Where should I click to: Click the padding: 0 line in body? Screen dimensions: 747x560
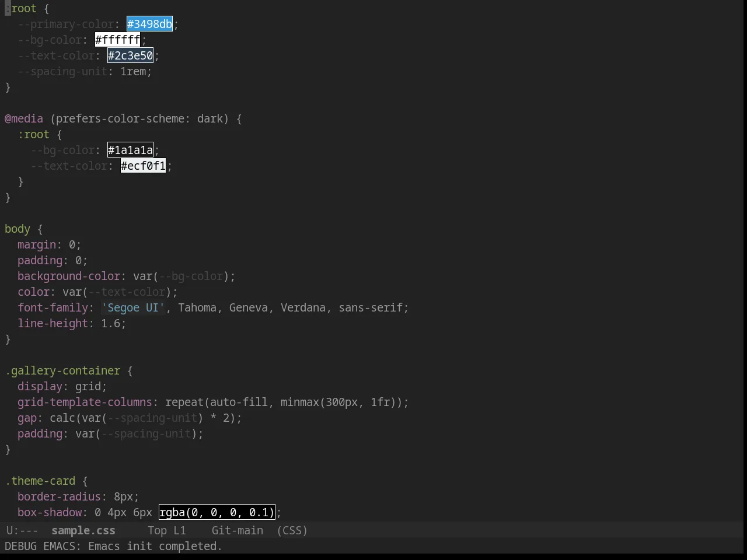coord(53,260)
